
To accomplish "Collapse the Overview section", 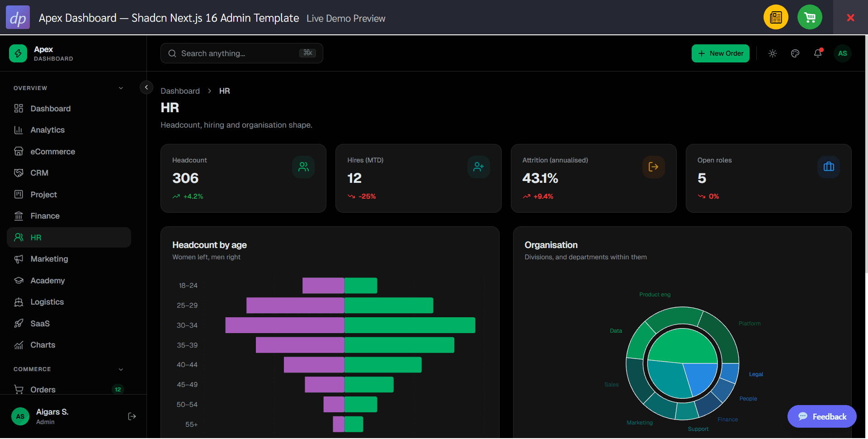I will click(x=121, y=88).
